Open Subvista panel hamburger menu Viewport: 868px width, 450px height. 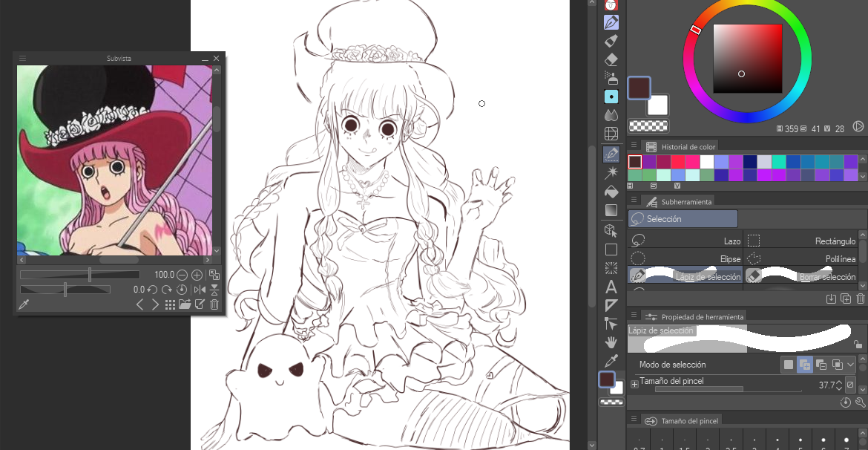[23, 58]
